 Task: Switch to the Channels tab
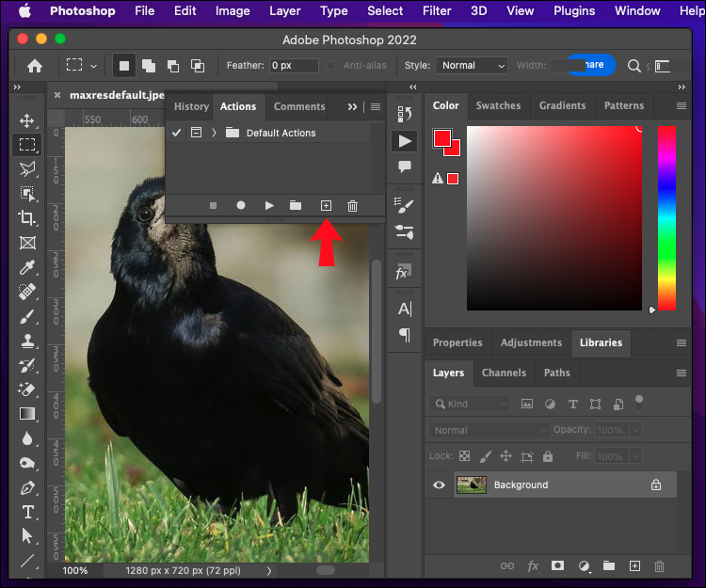click(x=504, y=373)
